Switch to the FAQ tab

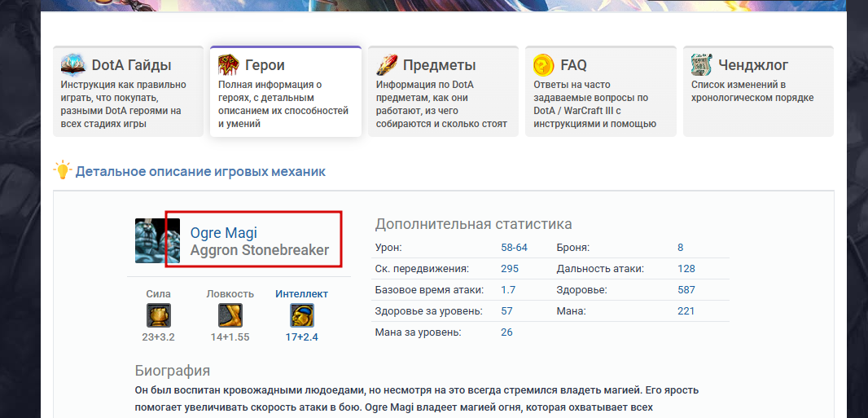(601, 91)
